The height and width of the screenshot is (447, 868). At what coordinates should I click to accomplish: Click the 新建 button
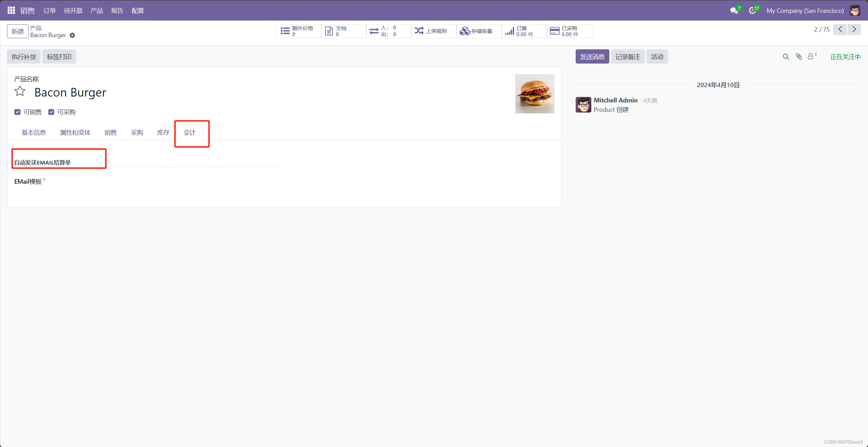tap(17, 31)
